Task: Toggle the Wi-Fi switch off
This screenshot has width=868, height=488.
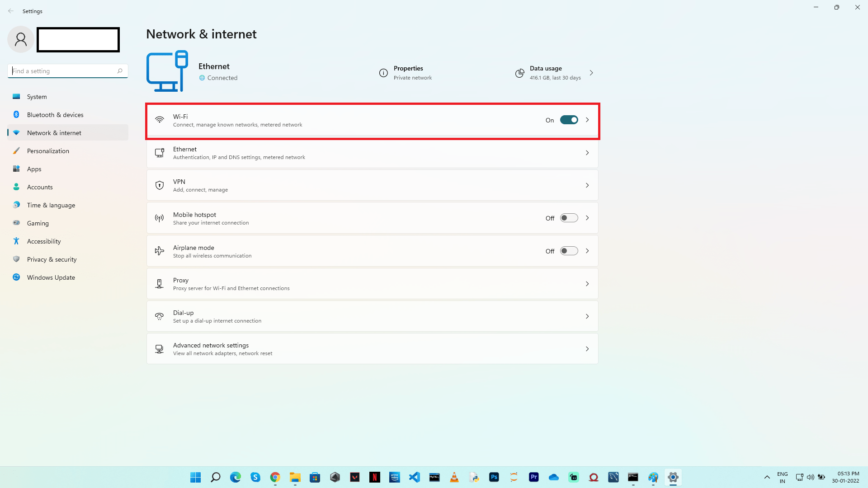Action: (569, 120)
